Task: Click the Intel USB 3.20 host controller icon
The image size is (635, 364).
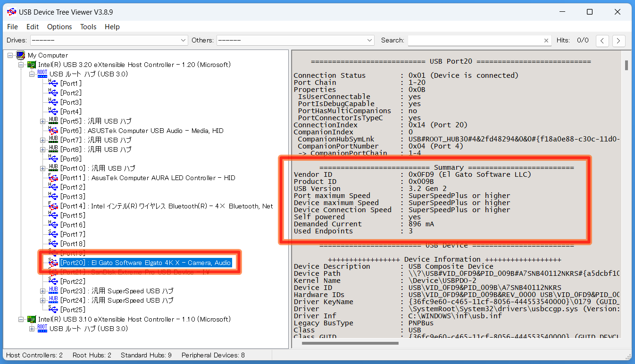Action: click(x=32, y=65)
